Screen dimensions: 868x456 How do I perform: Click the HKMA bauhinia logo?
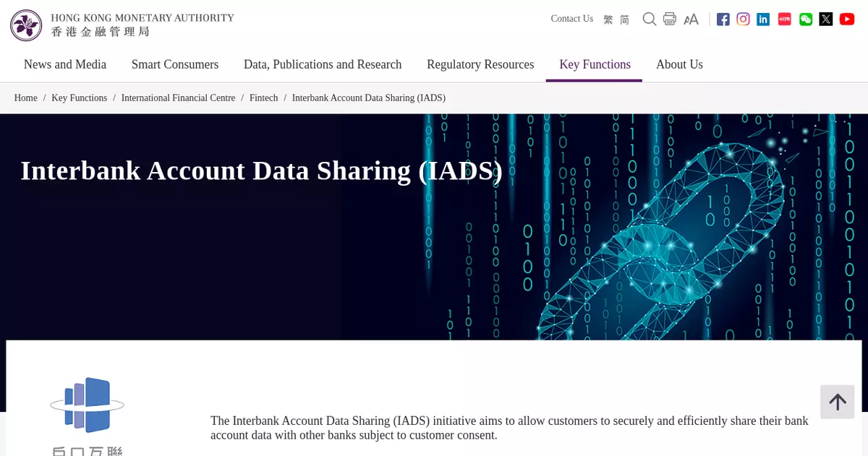(26, 25)
